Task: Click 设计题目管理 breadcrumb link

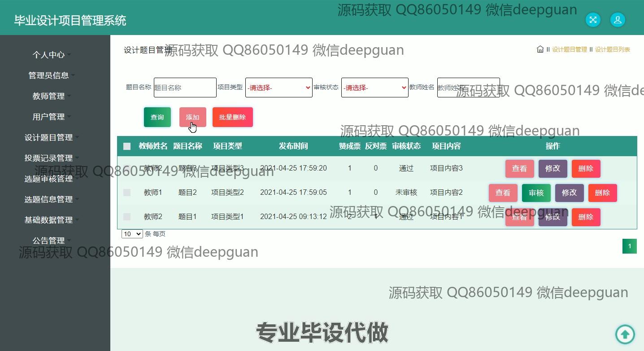Action: pyautogui.click(x=569, y=49)
